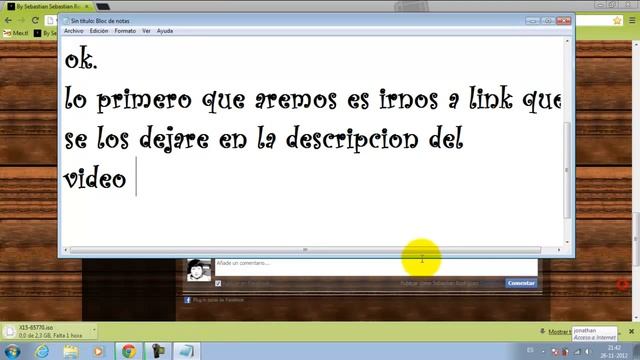Click the Notepad title bar icon
The image size is (640, 360).
pos(66,21)
